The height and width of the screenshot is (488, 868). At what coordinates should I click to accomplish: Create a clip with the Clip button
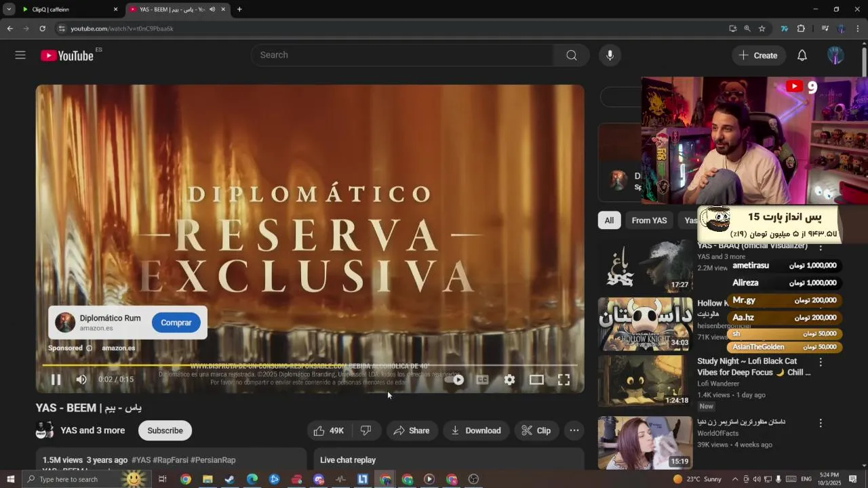tap(536, 430)
